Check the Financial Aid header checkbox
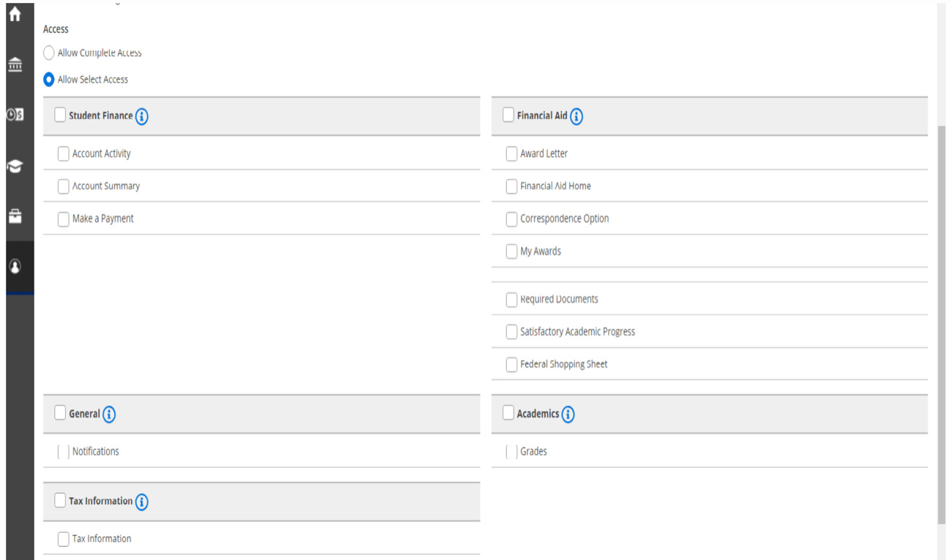This screenshot has height=560, width=951. (508, 115)
